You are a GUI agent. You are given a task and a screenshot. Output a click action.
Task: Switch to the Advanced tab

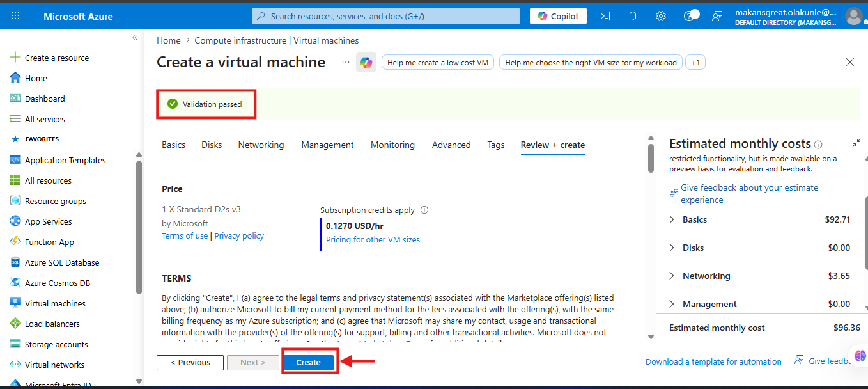click(451, 145)
